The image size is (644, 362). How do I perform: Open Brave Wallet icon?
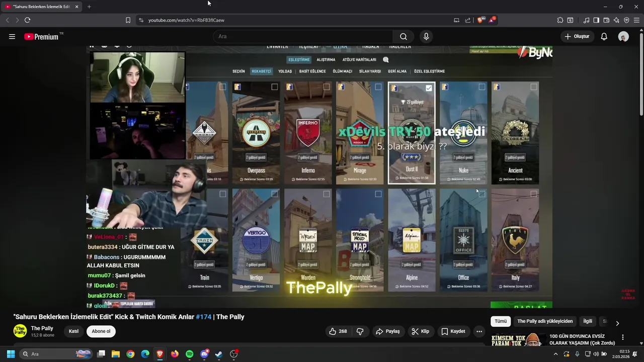pos(606,20)
